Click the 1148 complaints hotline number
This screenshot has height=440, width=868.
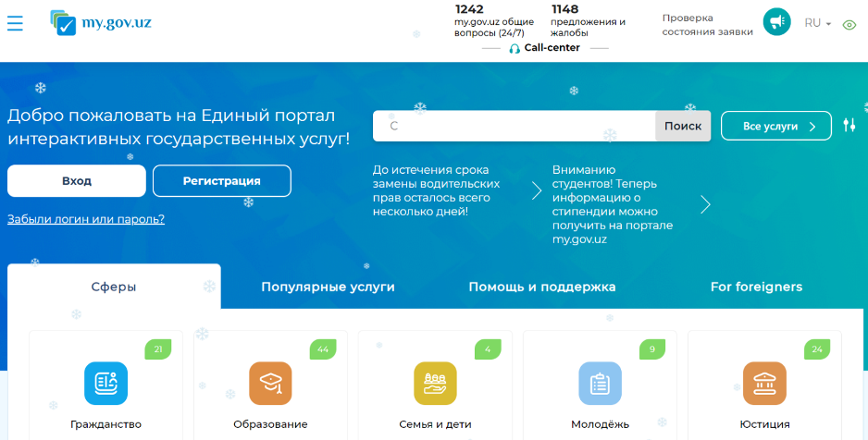point(564,9)
